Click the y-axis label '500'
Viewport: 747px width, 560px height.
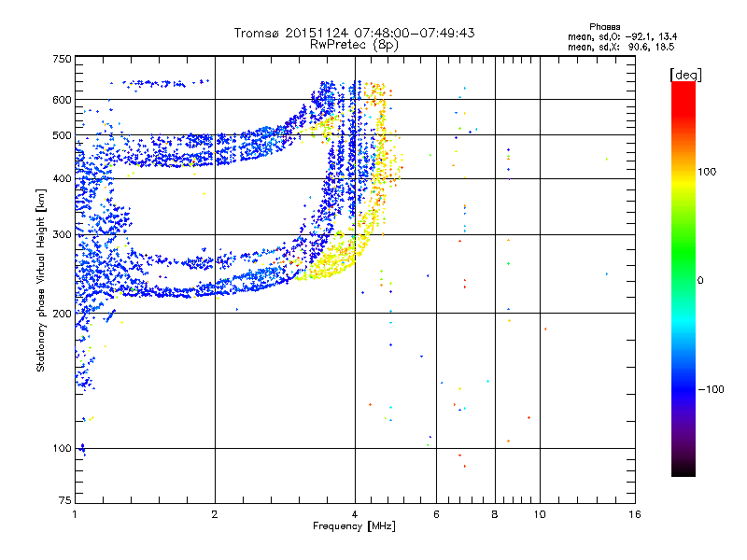[x=63, y=135]
